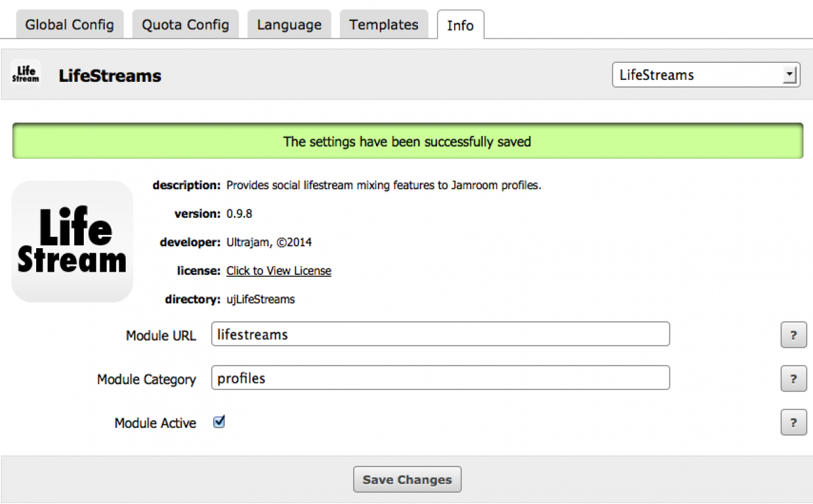Screen dimensions: 813x504
Task: Click the green settings saved notification banner
Action: (x=407, y=141)
